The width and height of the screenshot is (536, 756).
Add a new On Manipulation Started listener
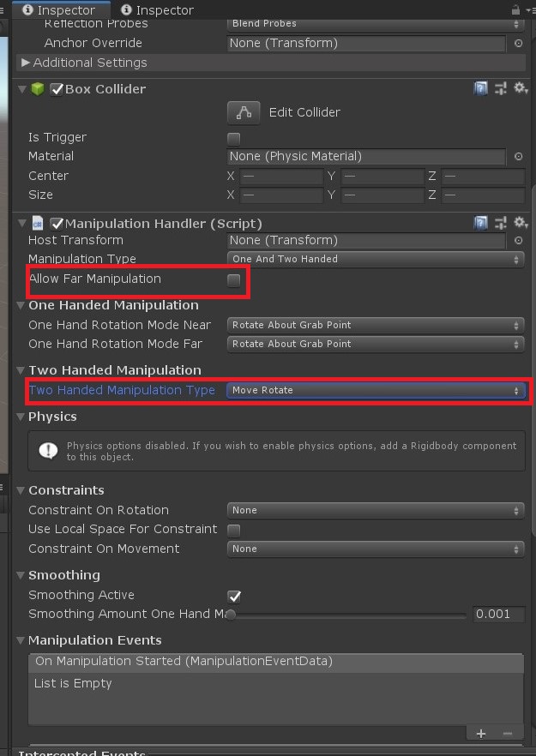coord(481,734)
